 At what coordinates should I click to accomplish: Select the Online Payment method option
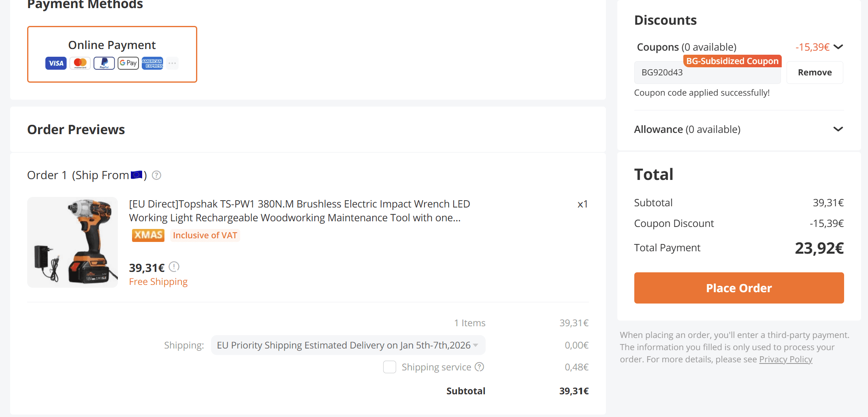pyautogui.click(x=112, y=54)
